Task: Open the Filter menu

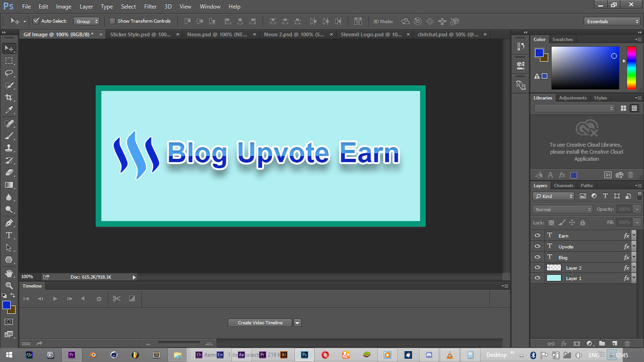Action: click(150, 7)
